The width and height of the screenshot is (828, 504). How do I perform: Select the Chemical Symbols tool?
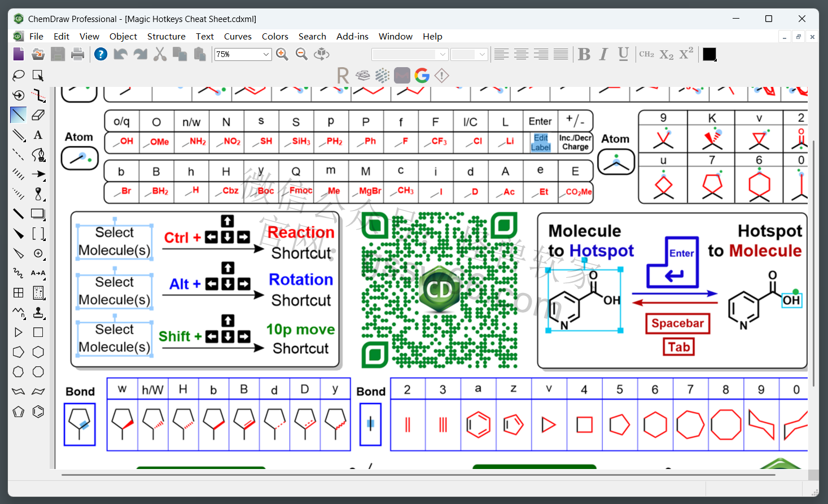pos(38,253)
